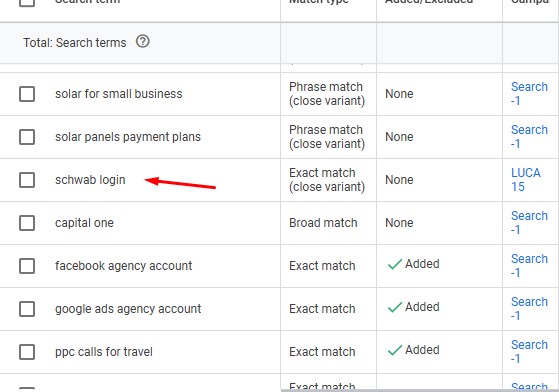559x392 pixels.
Task: Click the schwab login search term text
Action: tap(90, 180)
